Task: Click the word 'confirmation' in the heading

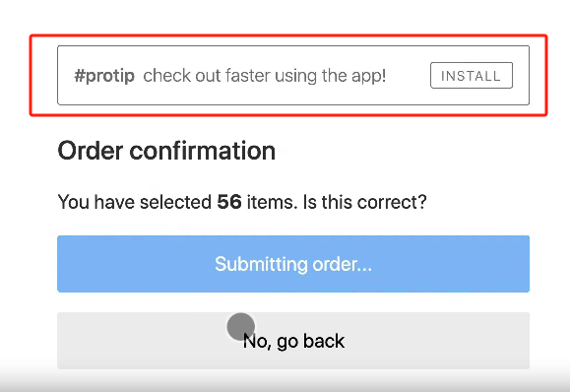Action: pos(203,151)
